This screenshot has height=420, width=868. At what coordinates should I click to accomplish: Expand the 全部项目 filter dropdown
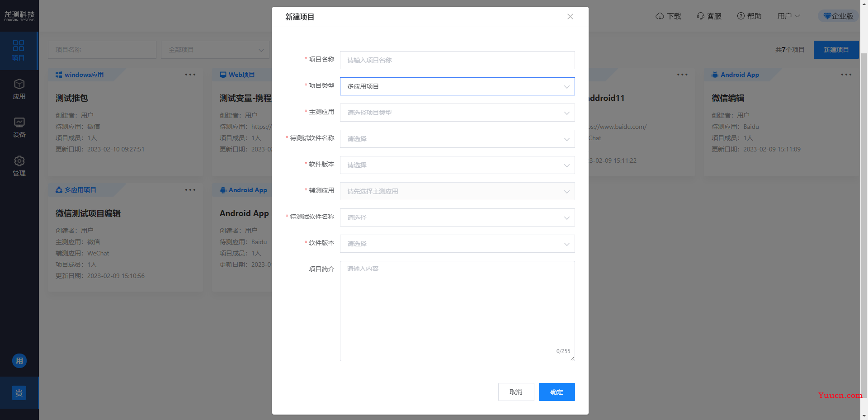(215, 50)
